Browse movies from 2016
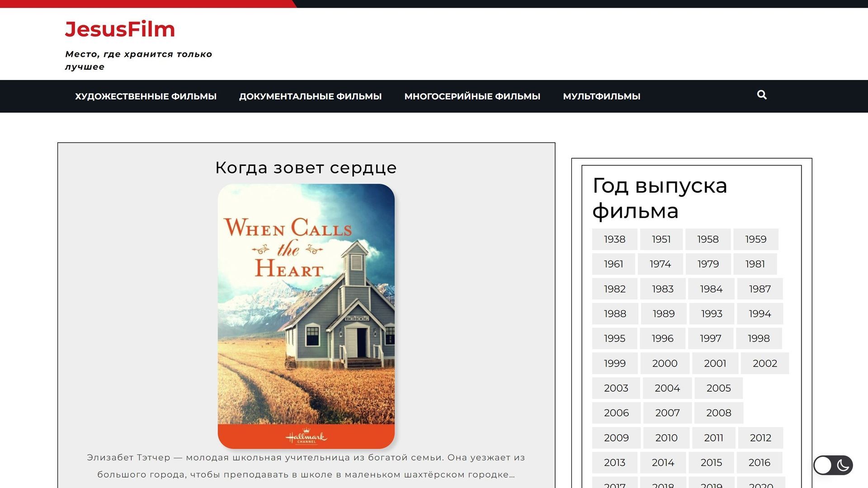The image size is (868, 488). point(759,463)
